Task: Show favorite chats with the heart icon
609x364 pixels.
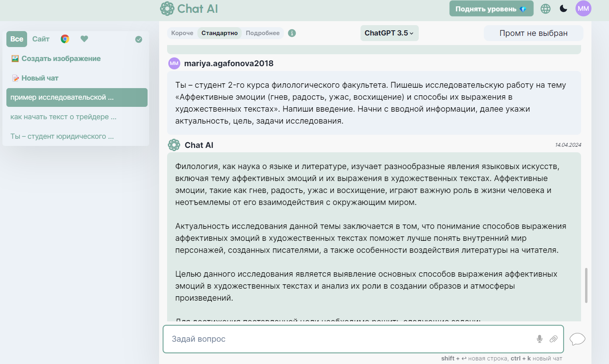Action: (x=84, y=39)
